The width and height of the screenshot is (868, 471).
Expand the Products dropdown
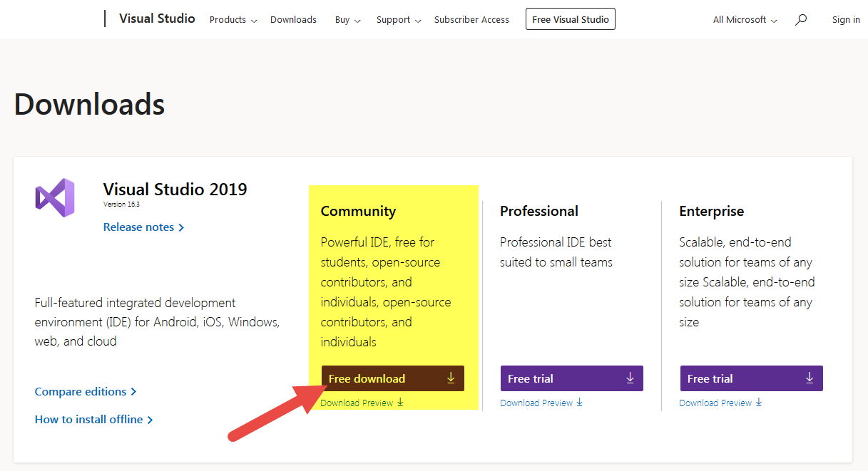coord(233,19)
